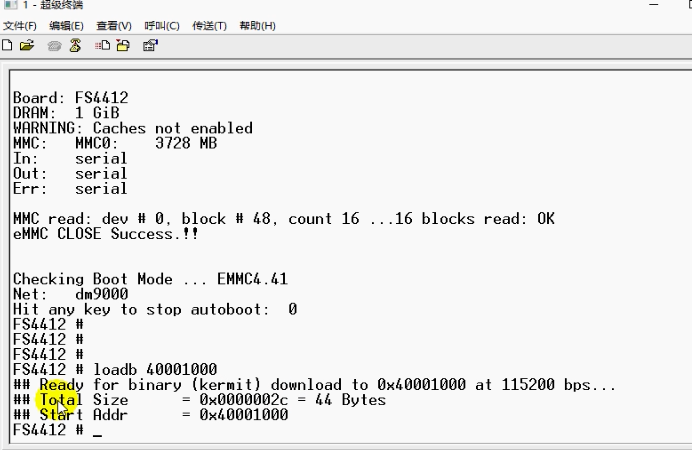Click the Call (telephone) toolbar icon
The height and width of the screenshot is (450, 692).
pyautogui.click(x=54, y=45)
